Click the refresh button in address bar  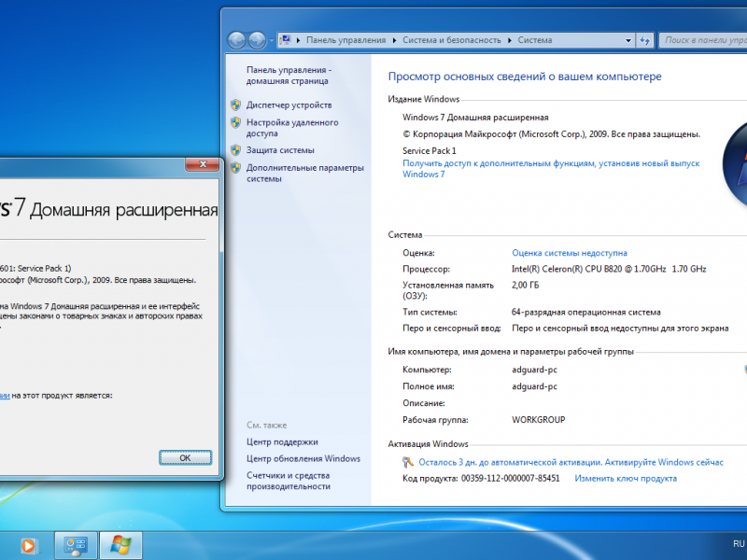click(x=644, y=40)
